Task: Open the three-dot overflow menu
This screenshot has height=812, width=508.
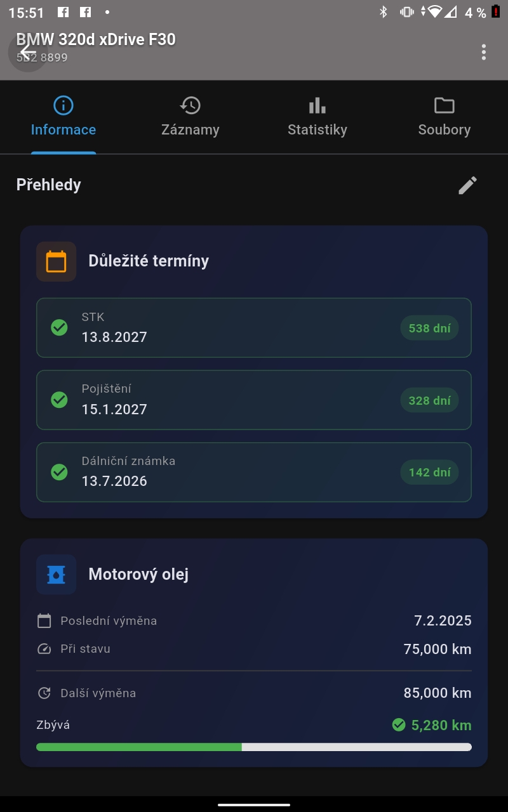Action: coord(484,52)
